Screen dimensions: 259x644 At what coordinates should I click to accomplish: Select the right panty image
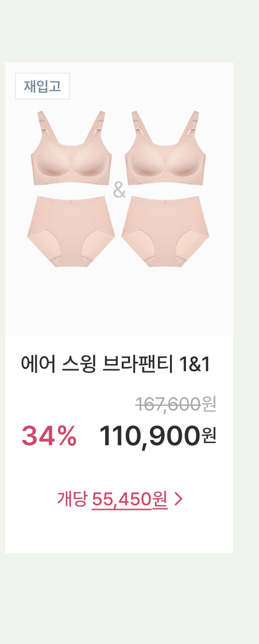[165, 231]
